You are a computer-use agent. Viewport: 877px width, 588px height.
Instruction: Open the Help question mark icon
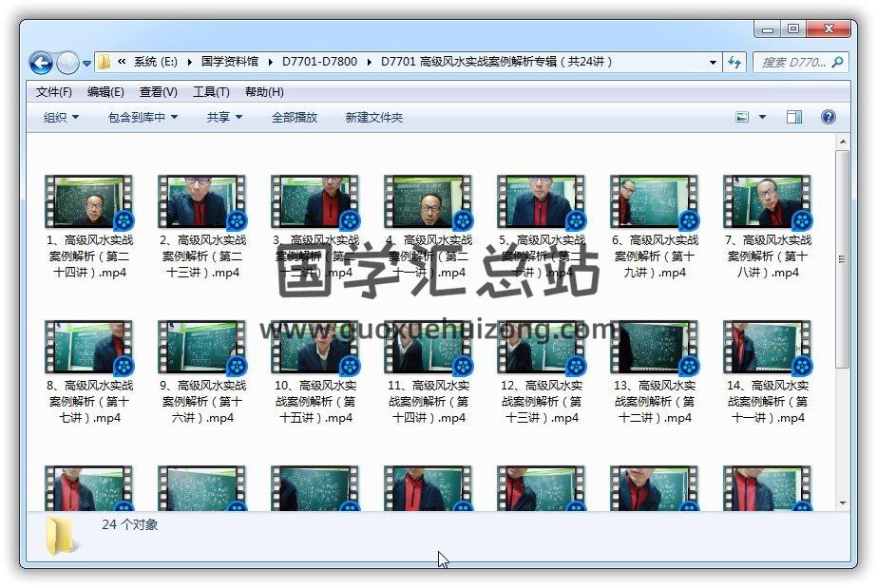[x=828, y=117]
